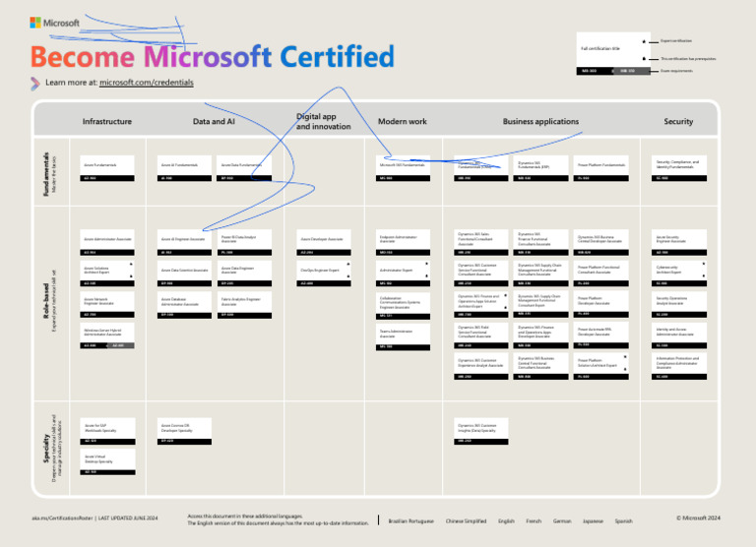Open Fabric Analytics Engineer Associate card
The width and height of the screenshot is (756, 547).
[x=244, y=305]
